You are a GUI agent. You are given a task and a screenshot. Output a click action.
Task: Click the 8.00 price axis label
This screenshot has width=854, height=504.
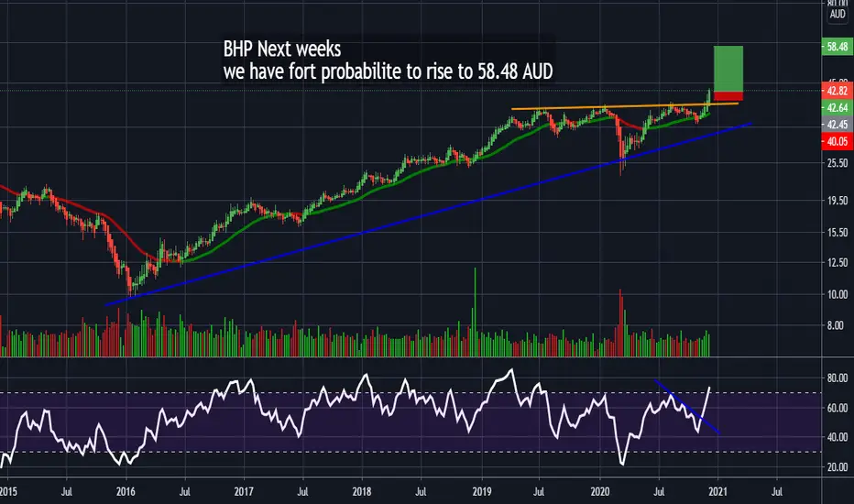836,325
